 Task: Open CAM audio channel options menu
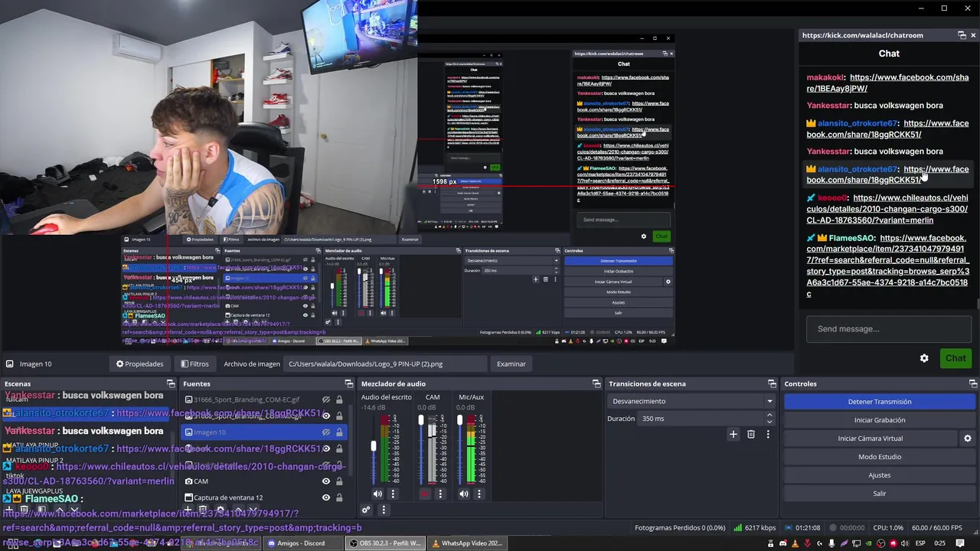click(x=440, y=494)
